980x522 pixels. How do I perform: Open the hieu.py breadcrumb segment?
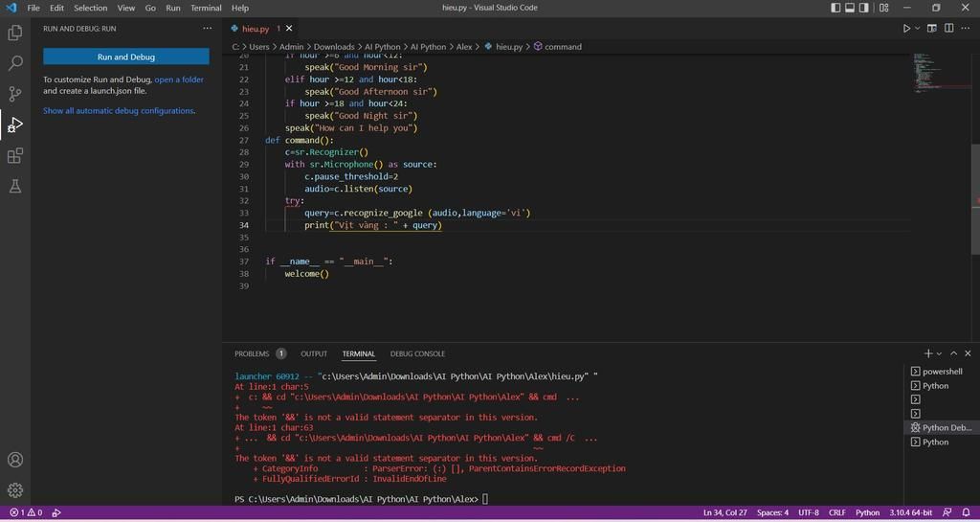pos(503,47)
